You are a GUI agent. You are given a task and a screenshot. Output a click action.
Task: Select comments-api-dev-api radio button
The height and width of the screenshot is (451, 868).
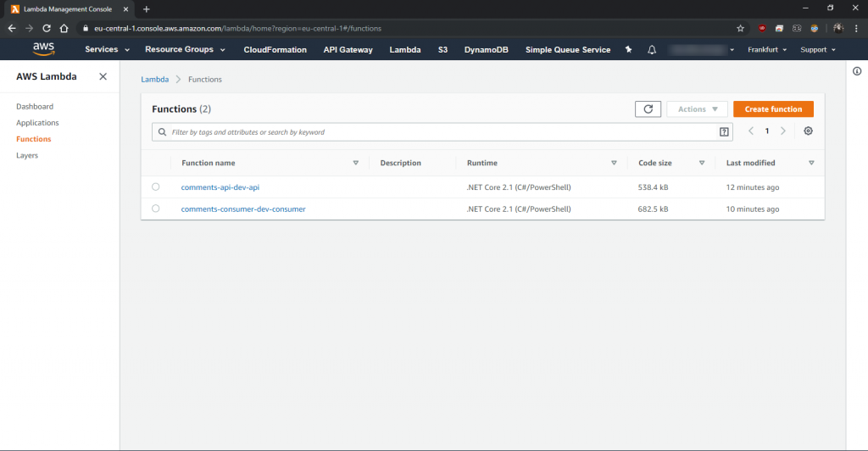coord(156,187)
